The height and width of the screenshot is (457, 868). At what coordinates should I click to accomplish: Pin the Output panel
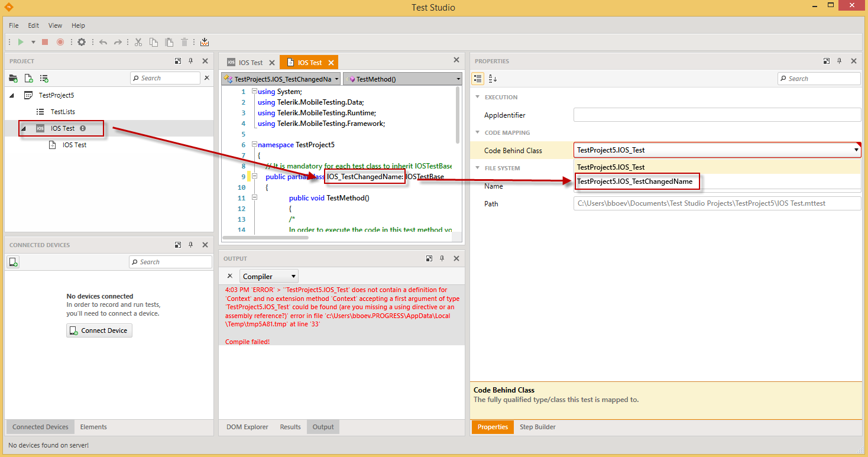pyautogui.click(x=442, y=258)
